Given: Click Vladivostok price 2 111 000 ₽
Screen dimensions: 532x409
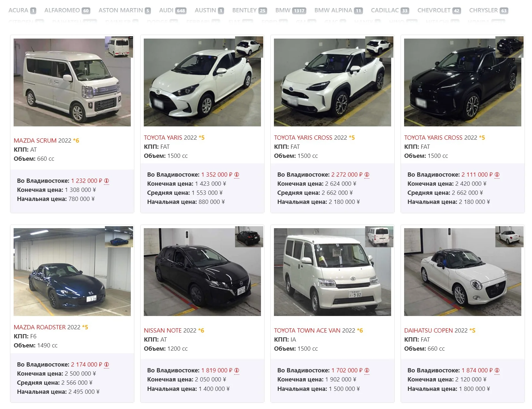Looking at the screenshot, I should coord(477,175).
